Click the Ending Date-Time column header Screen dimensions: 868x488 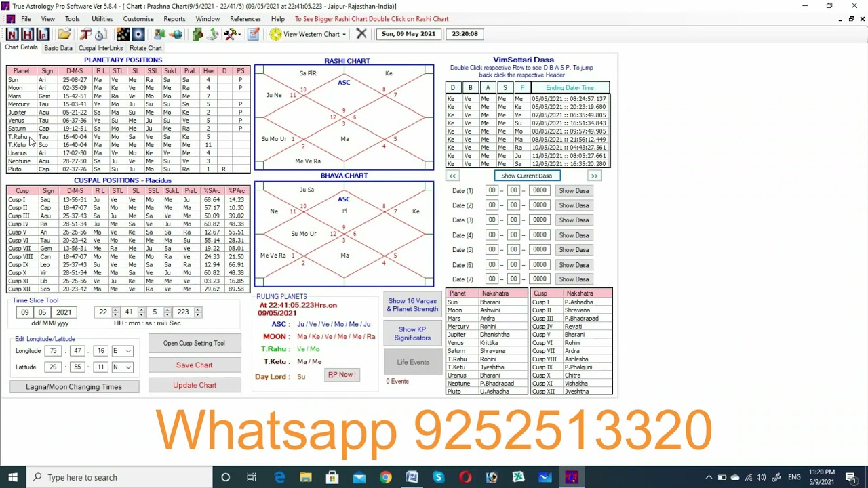pyautogui.click(x=570, y=87)
